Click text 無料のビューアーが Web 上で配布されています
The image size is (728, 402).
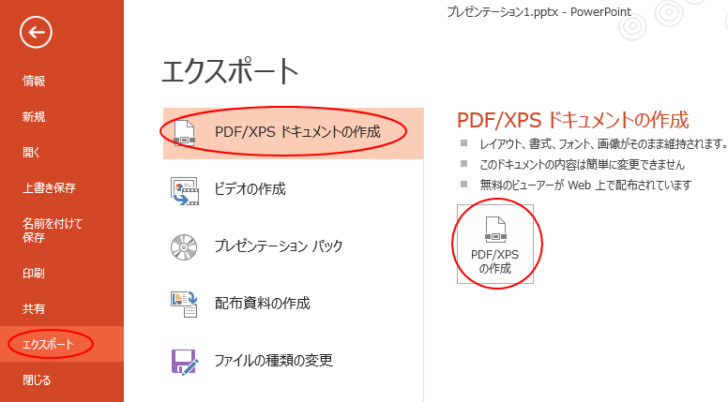pos(585,185)
